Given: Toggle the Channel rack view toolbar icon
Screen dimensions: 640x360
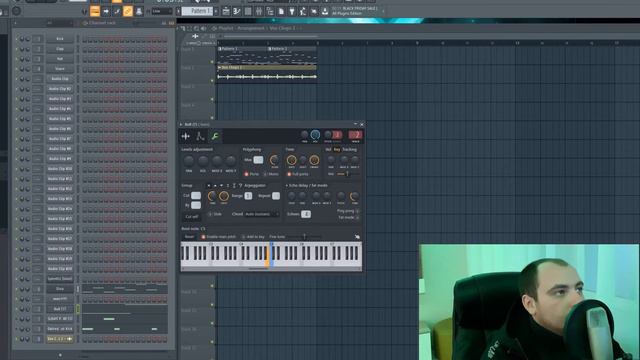Looking at the screenshot, I should coord(248,11).
